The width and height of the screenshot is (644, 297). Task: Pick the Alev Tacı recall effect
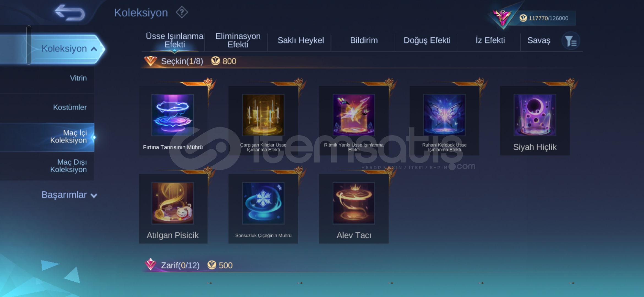[354, 208]
